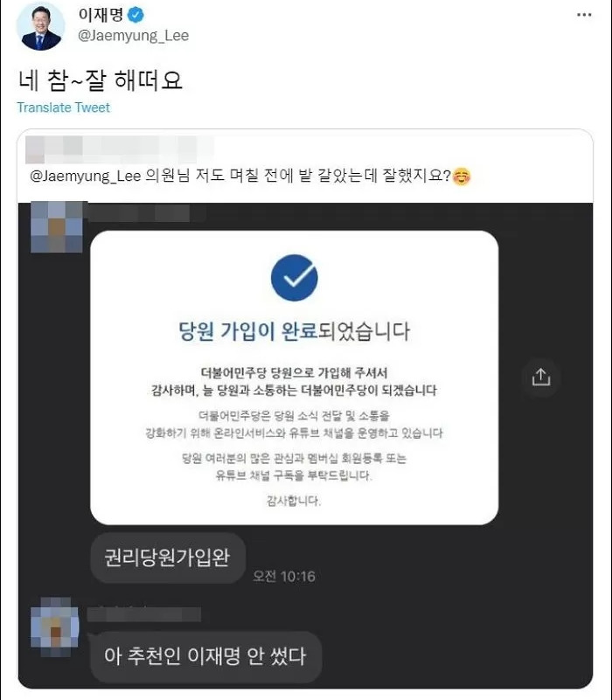Open the tweet author's profile photo

click(40, 27)
